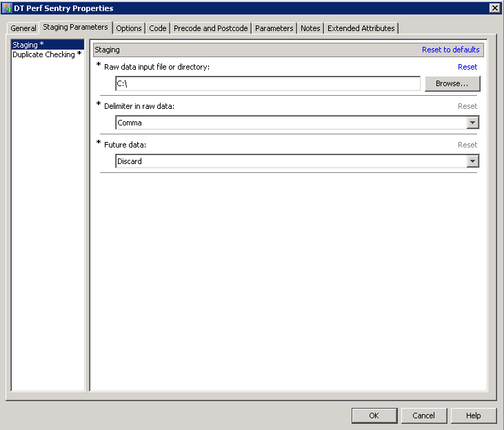Click the "Delimiter in raw data:" label

point(139,106)
